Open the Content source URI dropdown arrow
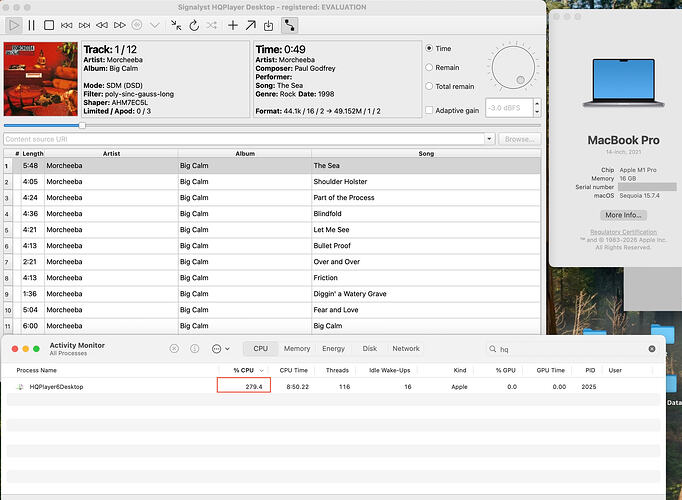The width and height of the screenshot is (682, 500). (x=489, y=139)
